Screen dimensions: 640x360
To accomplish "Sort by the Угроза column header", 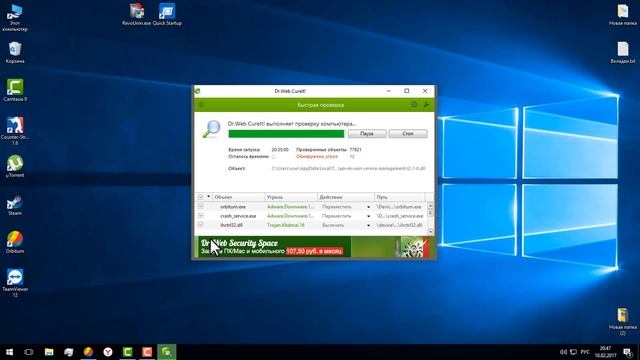I will pyautogui.click(x=291, y=197).
